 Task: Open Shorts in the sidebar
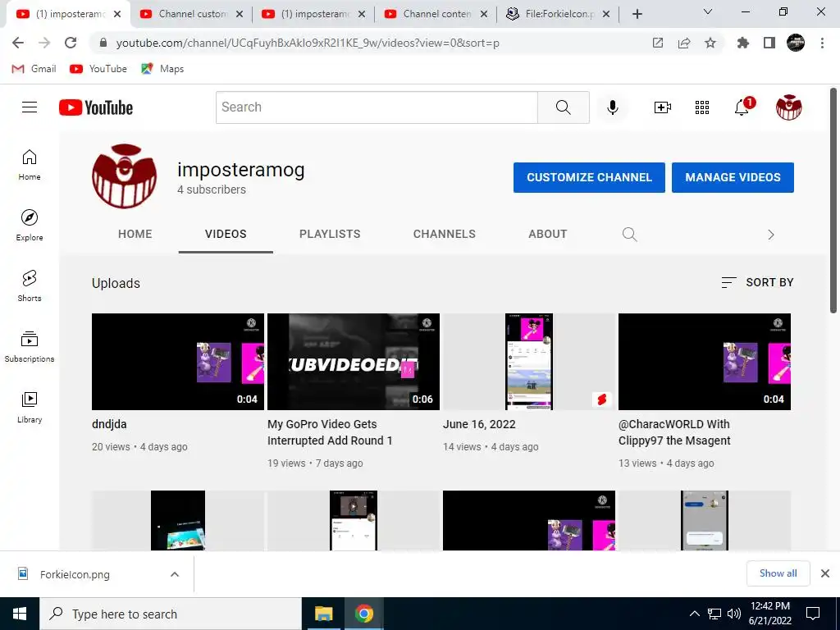30,285
